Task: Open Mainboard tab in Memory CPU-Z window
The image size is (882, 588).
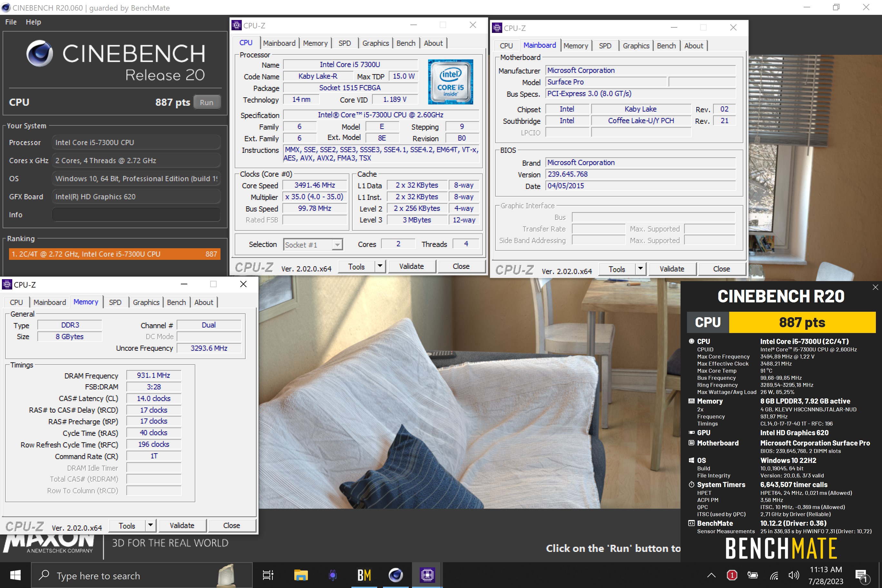Action: [x=50, y=302]
